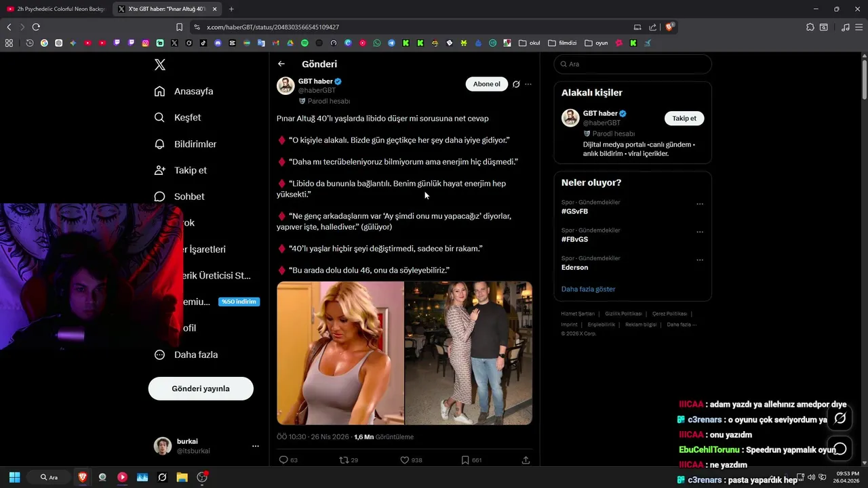Open the post's three-dot more menu

coord(528,85)
